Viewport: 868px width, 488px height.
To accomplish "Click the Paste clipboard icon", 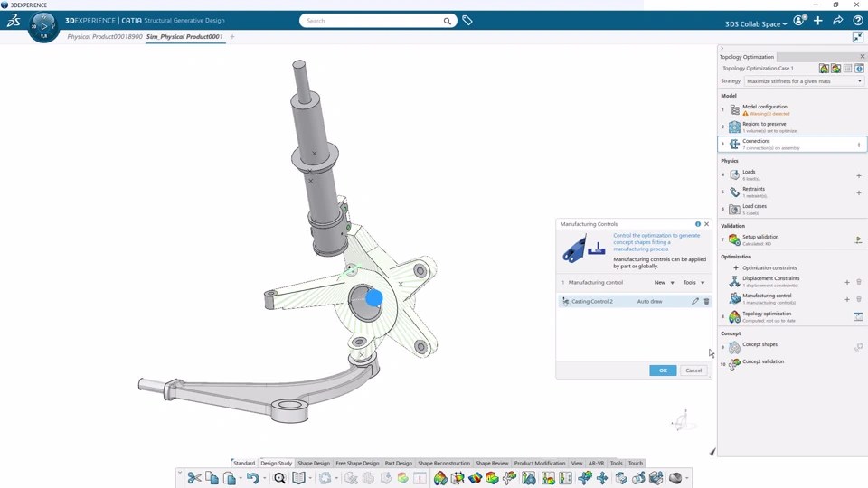I will [x=229, y=478].
